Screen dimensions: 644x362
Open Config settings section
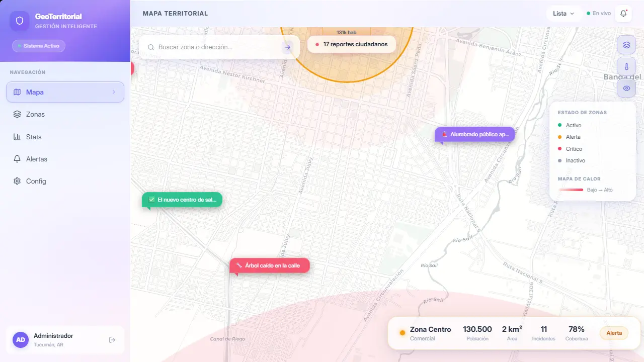[65, 181]
